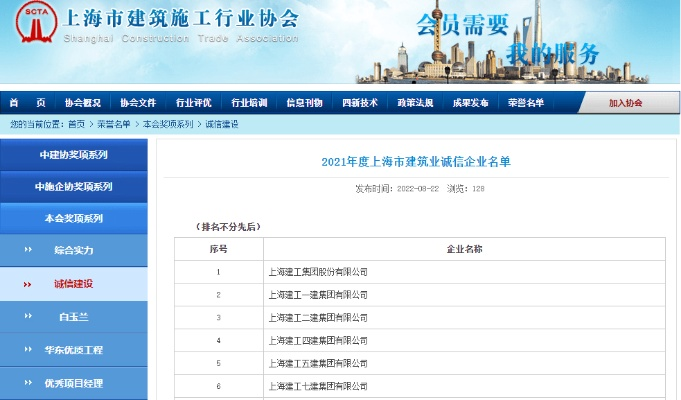The image size is (681, 400).
Task: Click the 加入协会 button
Action: coord(625,103)
